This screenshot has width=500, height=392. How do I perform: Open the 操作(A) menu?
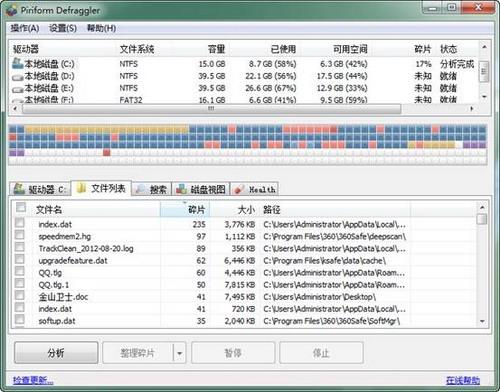(x=25, y=28)
